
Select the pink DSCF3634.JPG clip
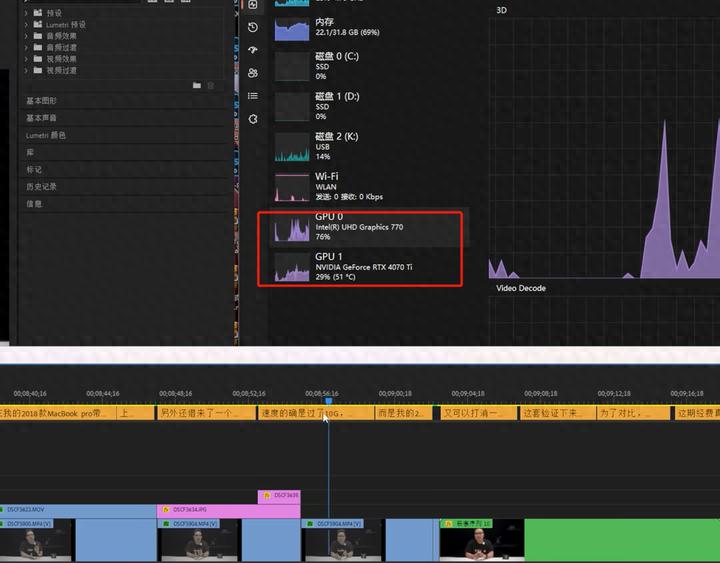[228, 510]
